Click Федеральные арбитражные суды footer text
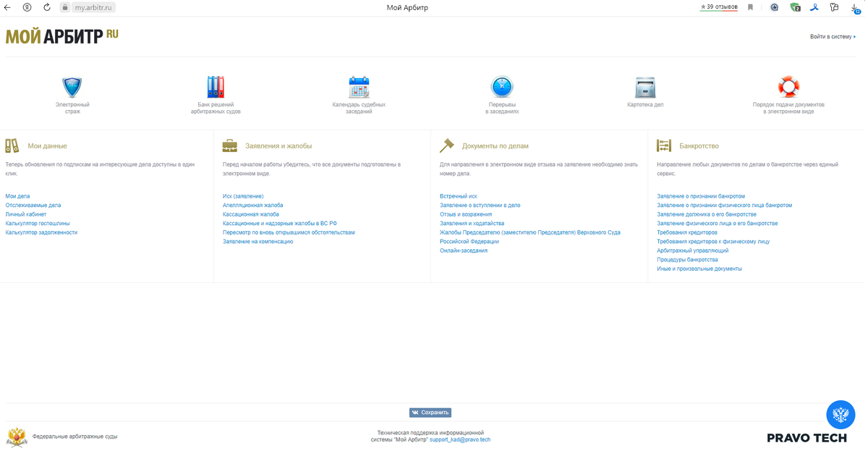 tap(75, 437)
